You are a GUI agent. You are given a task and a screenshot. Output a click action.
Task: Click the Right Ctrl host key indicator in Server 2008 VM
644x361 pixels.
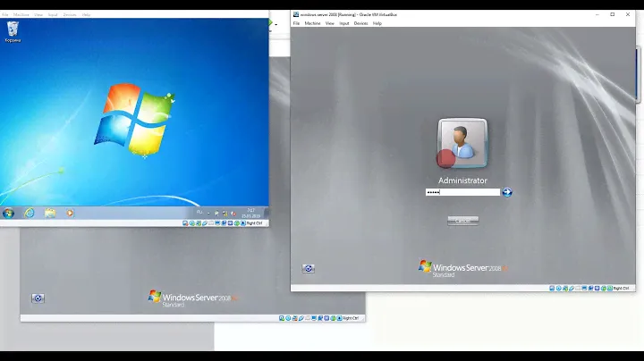(621, 288)
